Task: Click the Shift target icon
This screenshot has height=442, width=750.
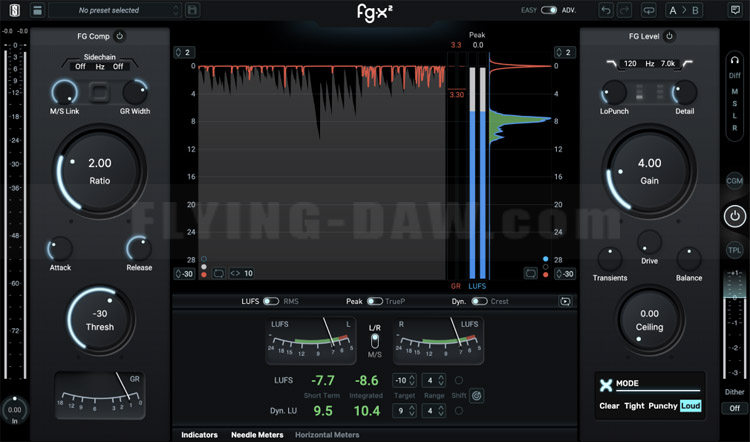Action: tap(476, 396)
